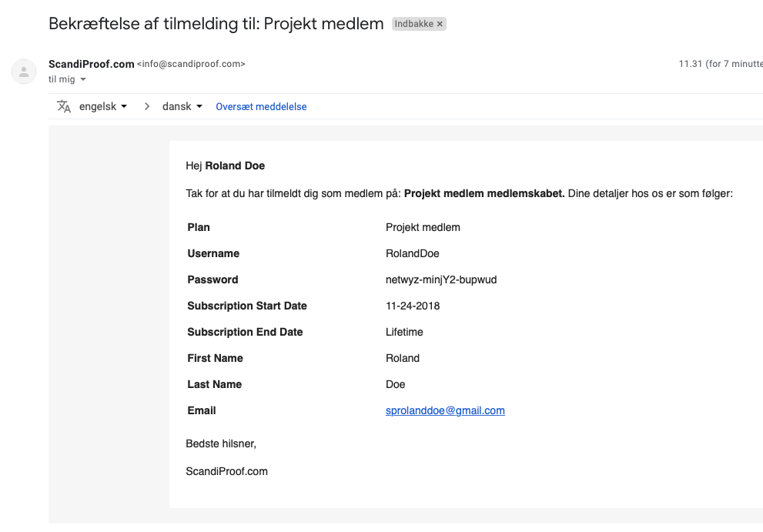Click the Oversæt meddelelse link

pos(261,106)
